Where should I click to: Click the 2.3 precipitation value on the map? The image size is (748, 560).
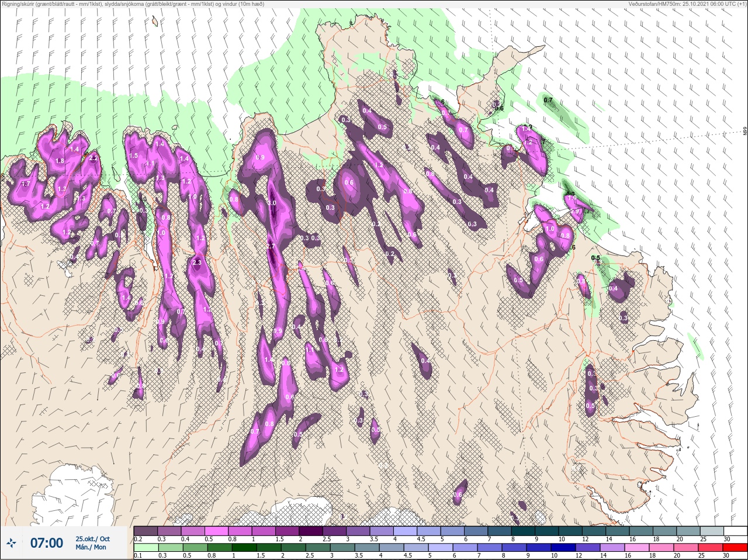click(x=196, y=262)
